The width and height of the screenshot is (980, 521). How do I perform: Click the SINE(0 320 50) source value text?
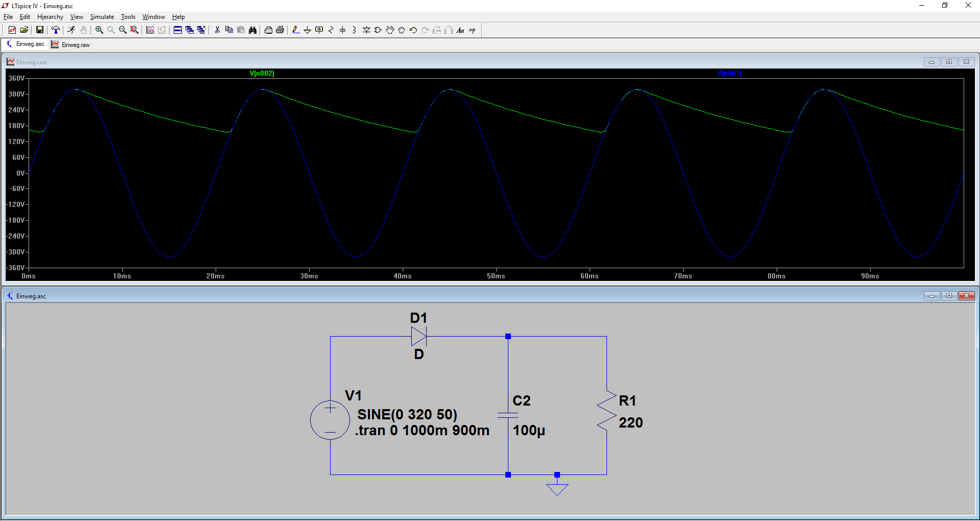[x=407, y=414]
